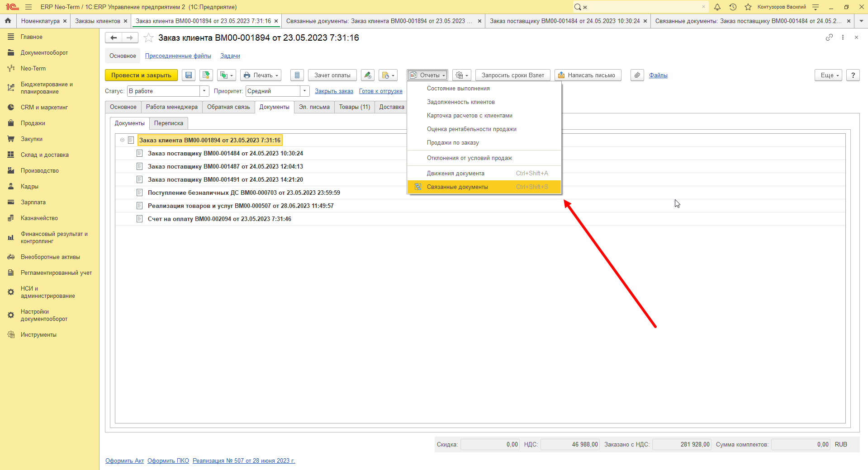The width and height of the screenshot is (868, 470).
Task: Open the tab list dropdown arrow
Action: 861,21
